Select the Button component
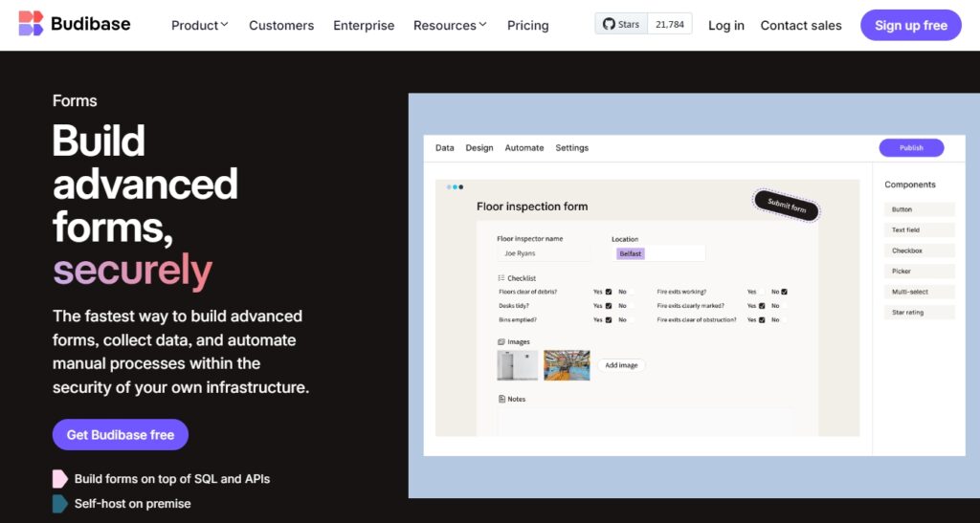The height and width of the screenshot is (523, 980). coord(919,209)
